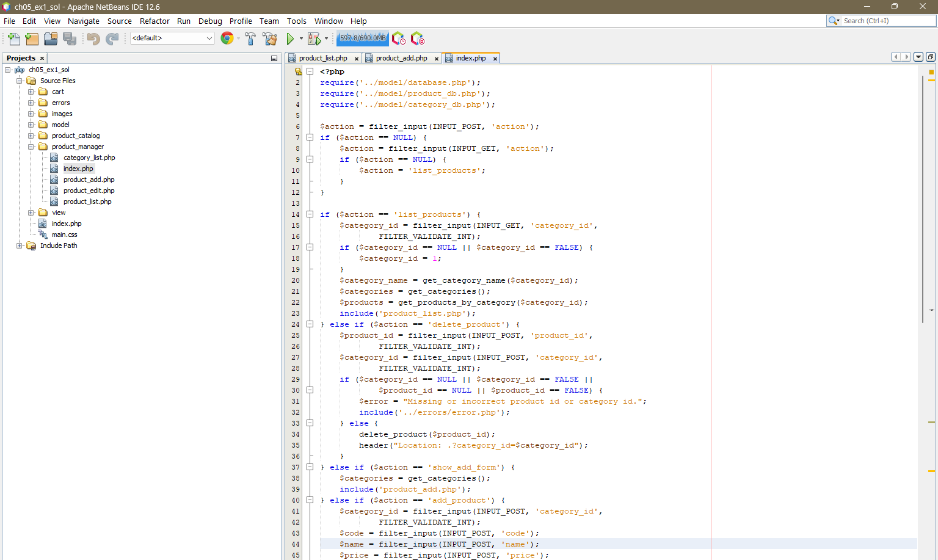
Task: Build the project using the hammer icon
Action: pyautogui.click(x=250, y=38)
